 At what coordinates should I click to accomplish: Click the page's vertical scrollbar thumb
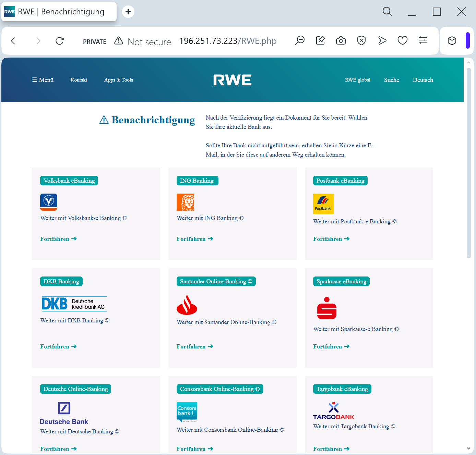(x=468, y=163)
